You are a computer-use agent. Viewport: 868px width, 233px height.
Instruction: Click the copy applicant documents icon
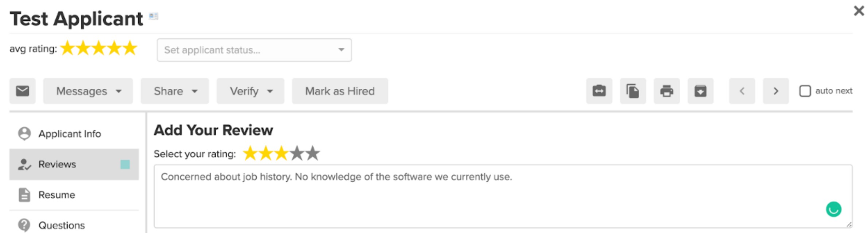tap(633, 91)
